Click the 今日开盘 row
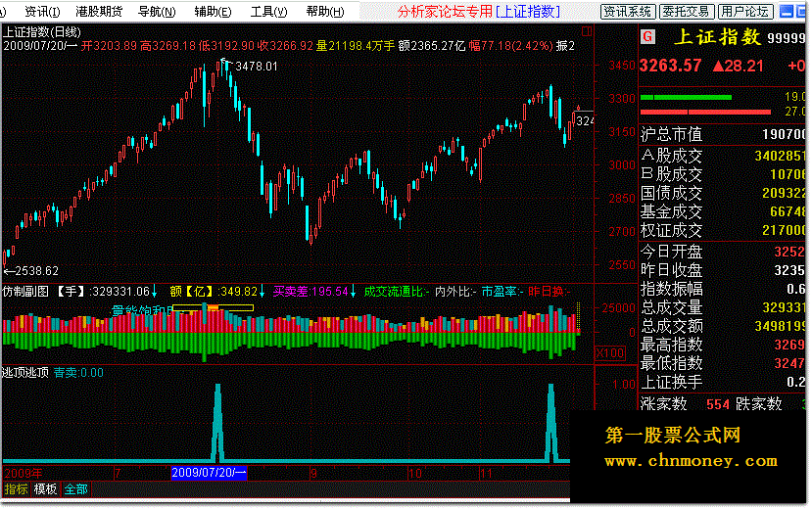 [724, 252]
